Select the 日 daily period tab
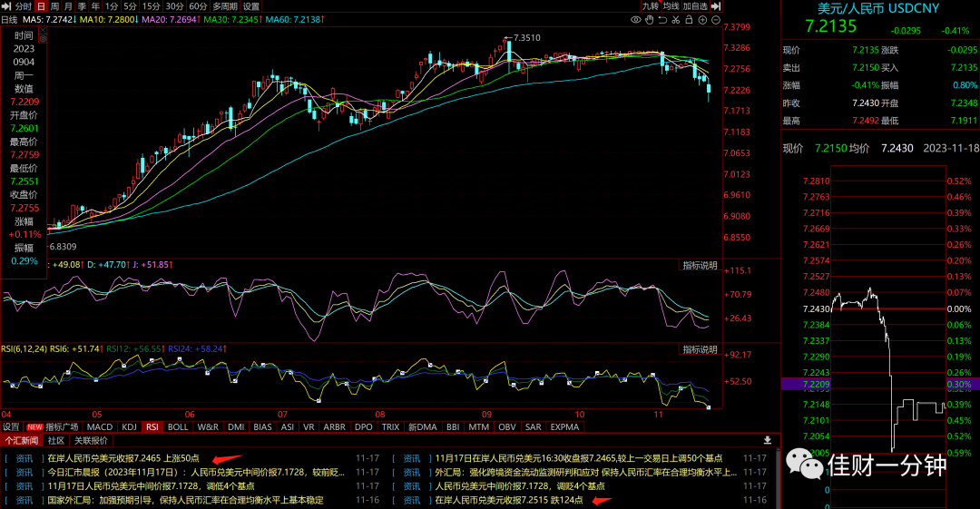The width and height of the screenshot is (980, 509). click(x=41, y=6)
